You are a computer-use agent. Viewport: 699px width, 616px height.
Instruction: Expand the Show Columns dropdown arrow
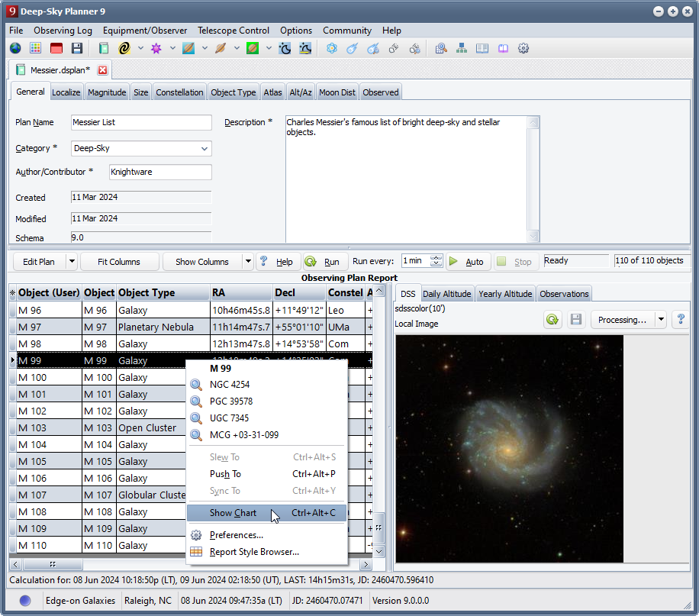tap(248, 262)
